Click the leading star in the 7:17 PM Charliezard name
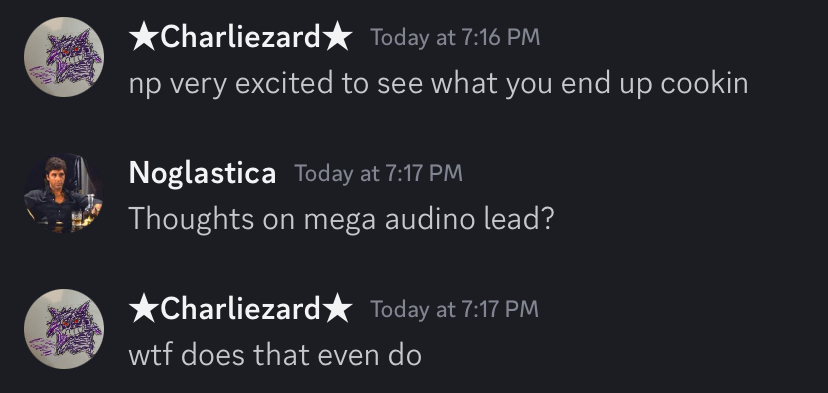 pos(144,308)
